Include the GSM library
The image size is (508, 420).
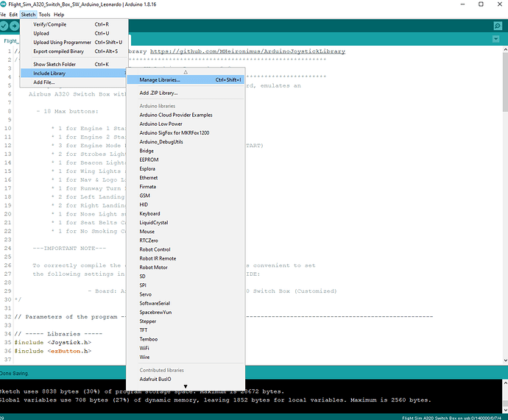(186, 196)
